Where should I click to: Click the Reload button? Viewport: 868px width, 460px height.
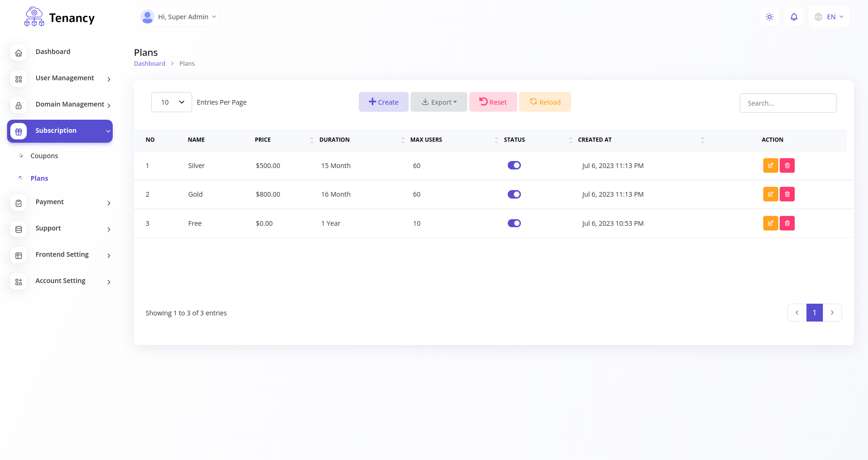545,102
